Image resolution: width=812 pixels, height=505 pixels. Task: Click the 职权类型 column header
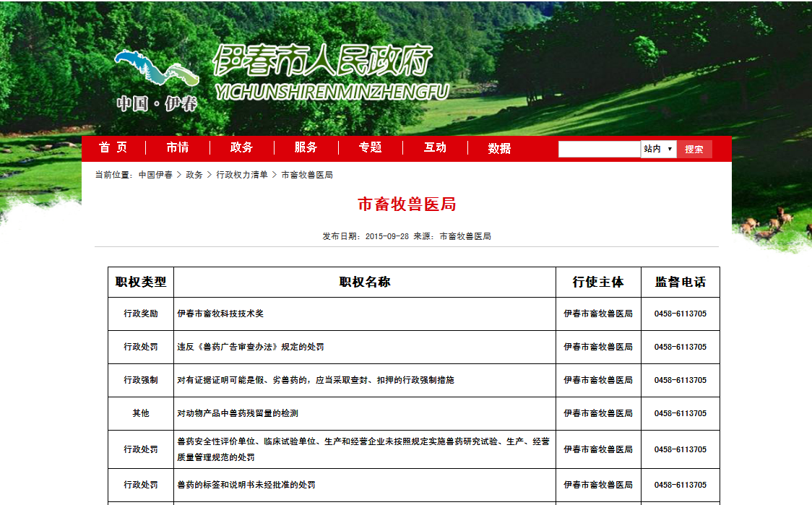coord(141,282)
